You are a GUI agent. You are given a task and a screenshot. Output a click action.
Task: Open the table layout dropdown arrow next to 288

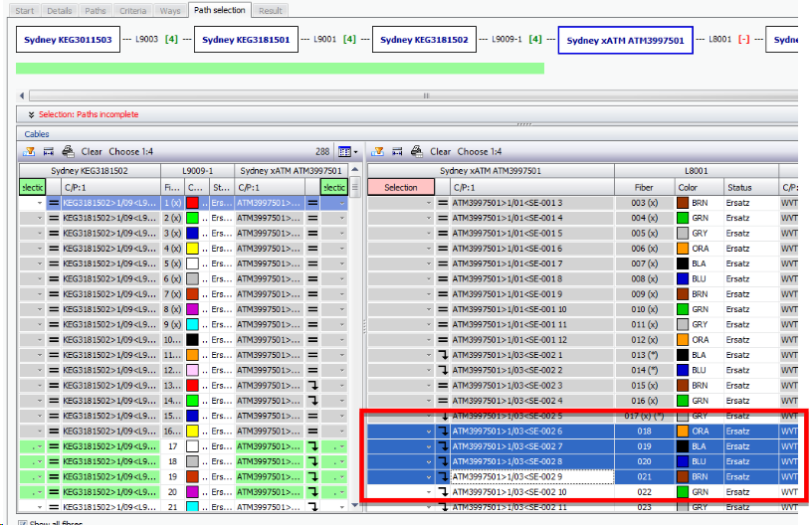pyautogui.click(x=356, y=152)
